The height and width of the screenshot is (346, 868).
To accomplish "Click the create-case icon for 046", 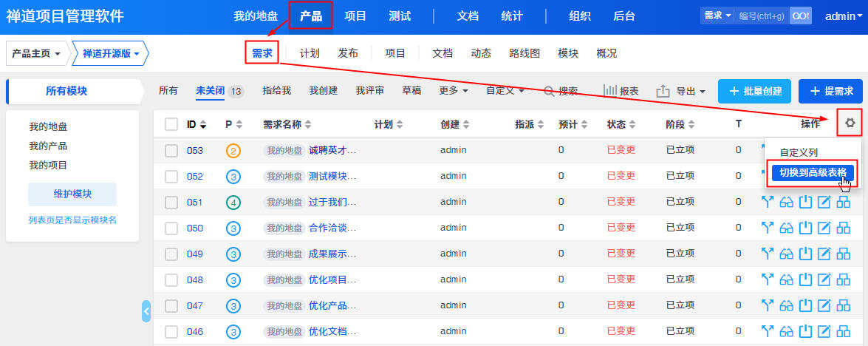I will pyautogui.click(x=843, y=331).
